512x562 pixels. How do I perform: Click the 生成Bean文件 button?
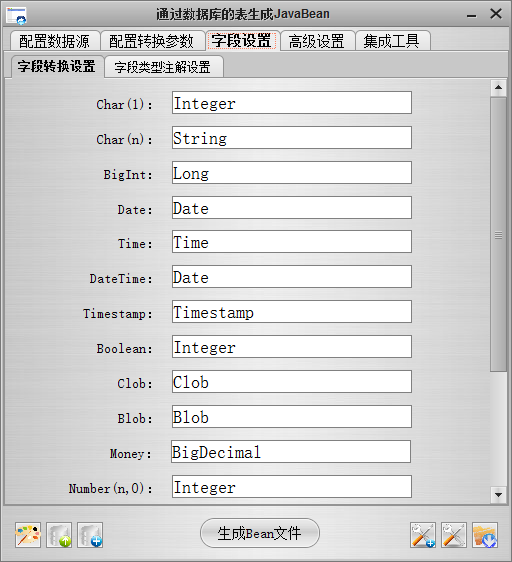tap(260, 533)
